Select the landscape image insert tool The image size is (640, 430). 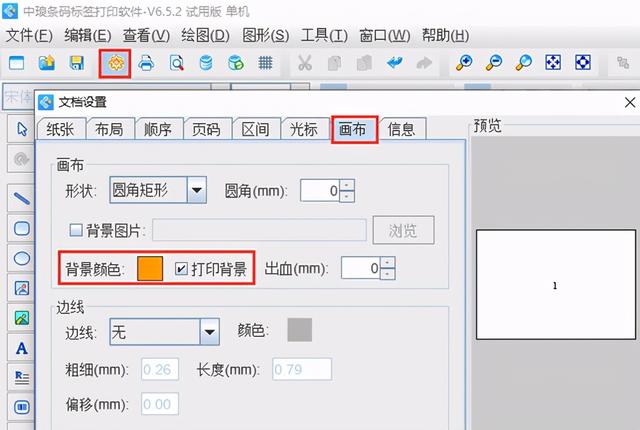tap(22, 318)
